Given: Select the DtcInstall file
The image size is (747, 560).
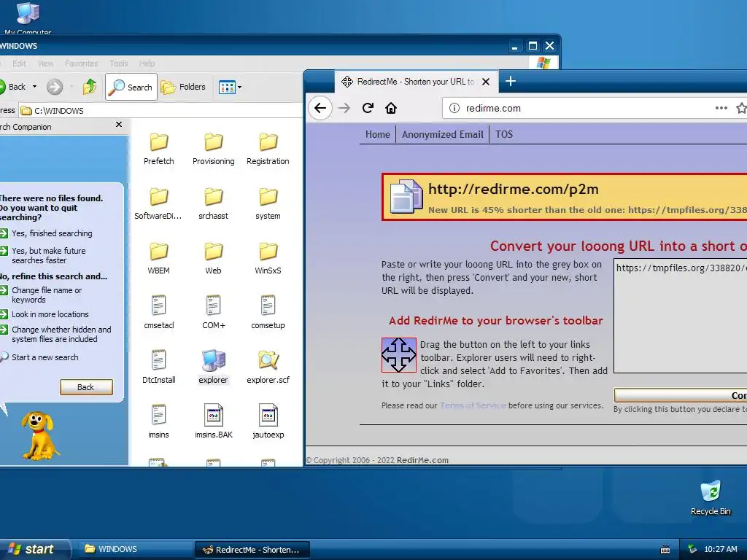Looking at the screenshot, I should click(158, 367).
